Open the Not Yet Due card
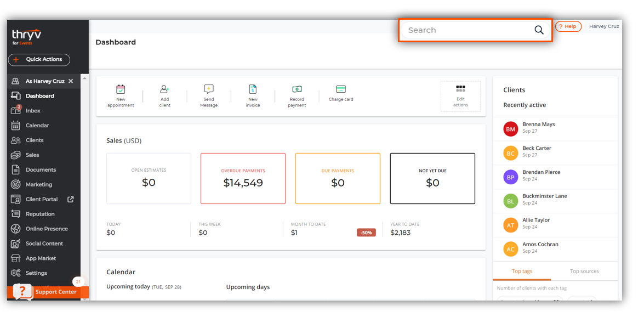 pos(432,178)
